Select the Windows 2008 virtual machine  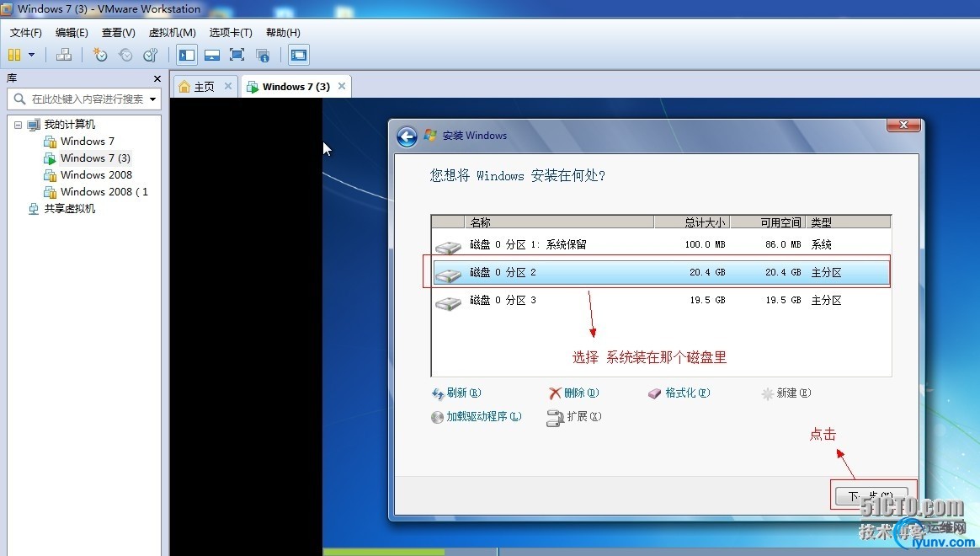(96, 175)
